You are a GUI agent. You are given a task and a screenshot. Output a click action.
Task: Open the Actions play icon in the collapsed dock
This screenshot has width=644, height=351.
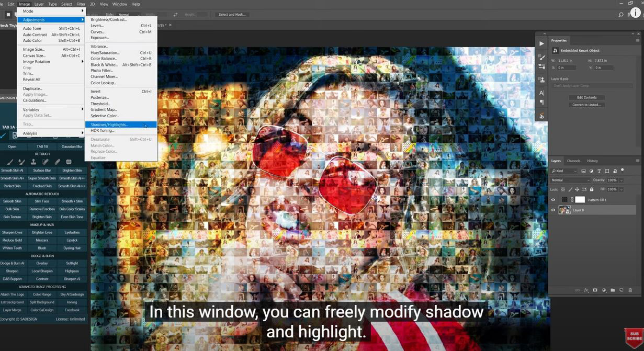[x=541, y=43]
